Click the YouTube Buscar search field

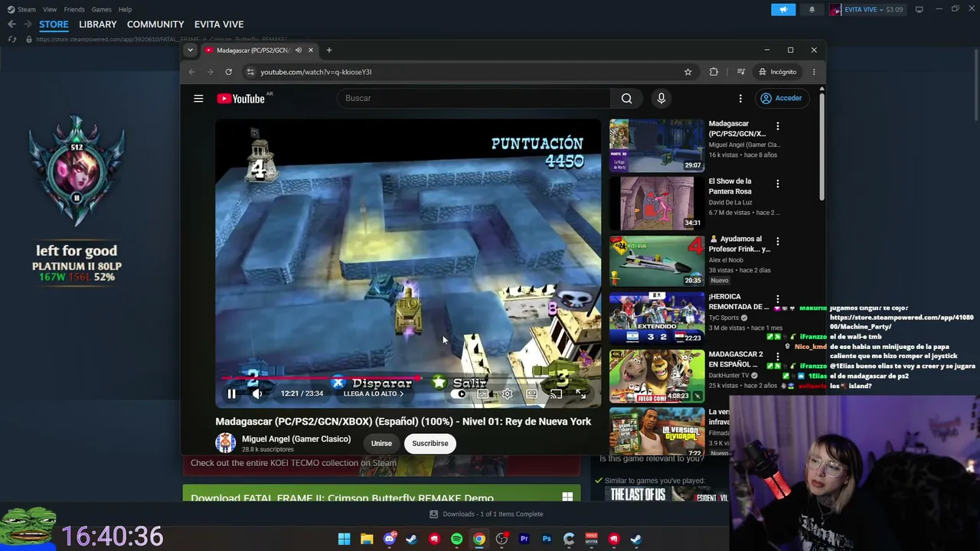[x=474, y=98]
